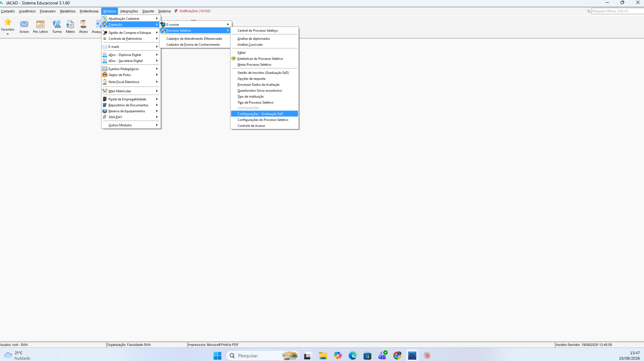Select Central do Processo Seletivo

[x=265, y=30]
